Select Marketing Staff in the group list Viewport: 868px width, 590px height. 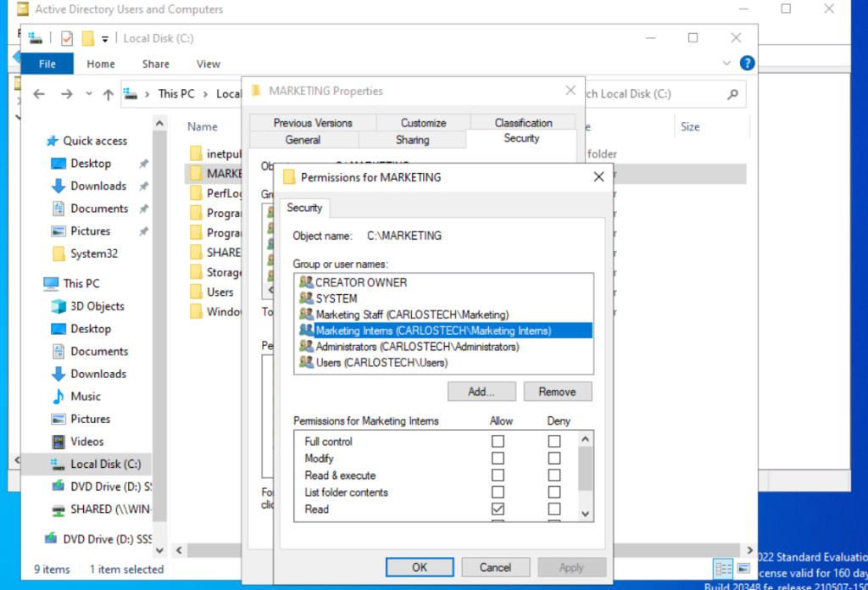pyautogui.click(x=412, y=314)
